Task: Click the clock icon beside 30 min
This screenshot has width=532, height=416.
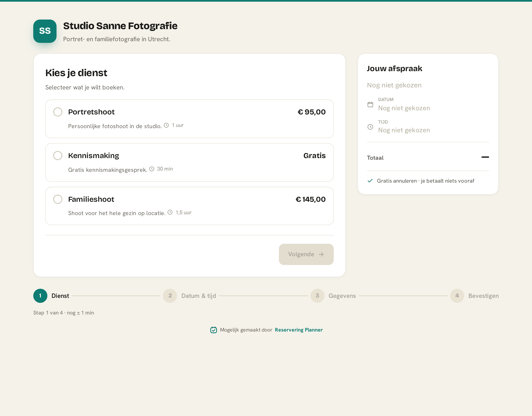Action: coord(152,169)
